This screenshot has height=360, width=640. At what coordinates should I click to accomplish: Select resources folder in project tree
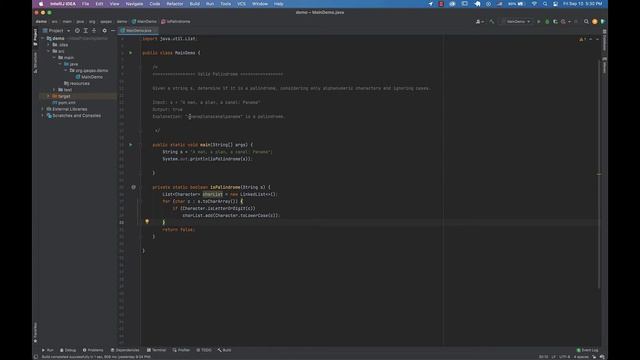coord(77,83)
